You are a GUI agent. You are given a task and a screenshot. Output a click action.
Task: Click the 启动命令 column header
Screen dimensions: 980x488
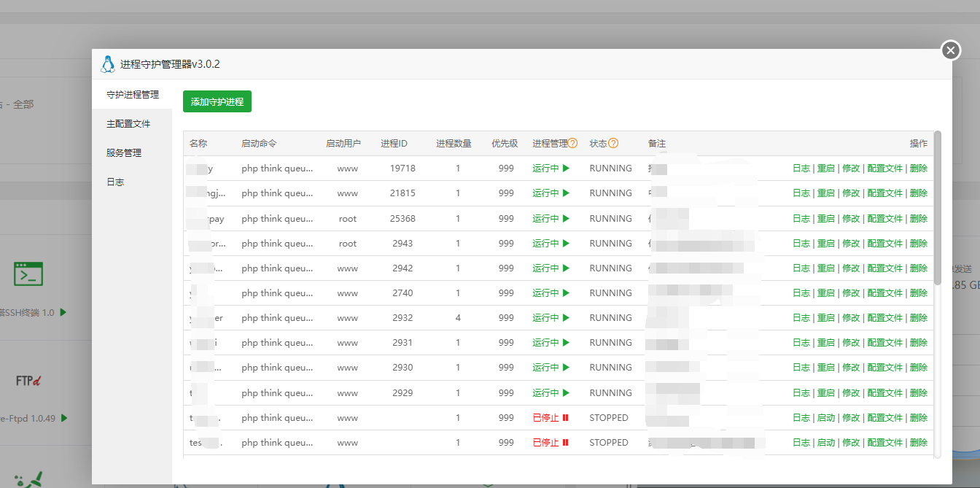(x=259, y=144)
